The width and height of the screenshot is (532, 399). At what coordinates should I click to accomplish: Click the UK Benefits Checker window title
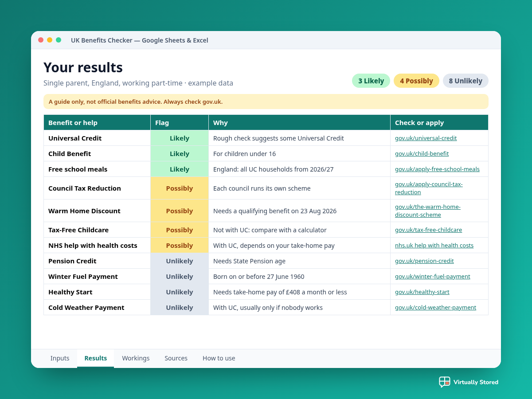(139, 40)
